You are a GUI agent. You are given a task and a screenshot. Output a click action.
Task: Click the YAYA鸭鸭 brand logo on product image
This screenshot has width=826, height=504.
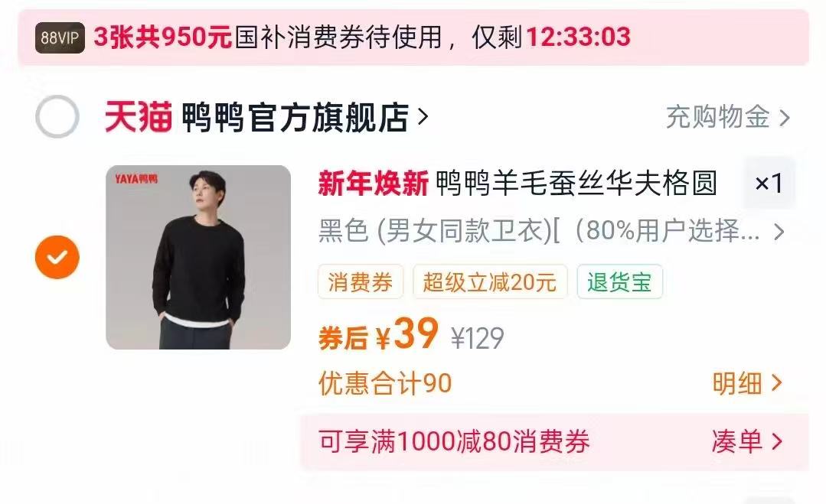coord(136,179)
